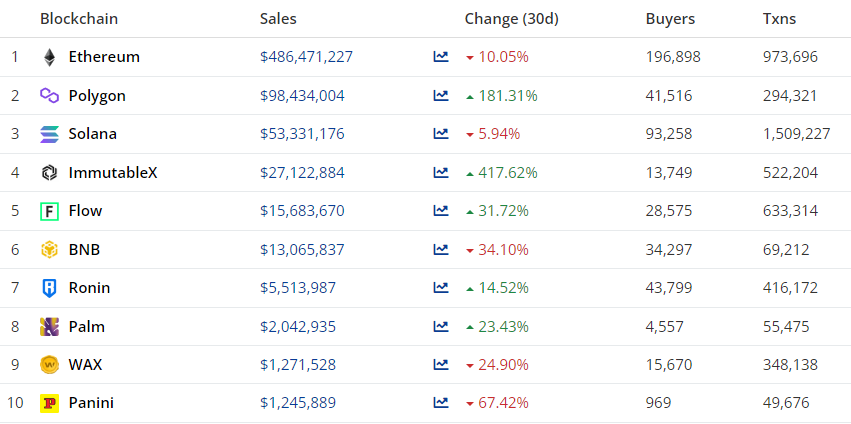Click the WAX logo icon

[x=49, y=365]
